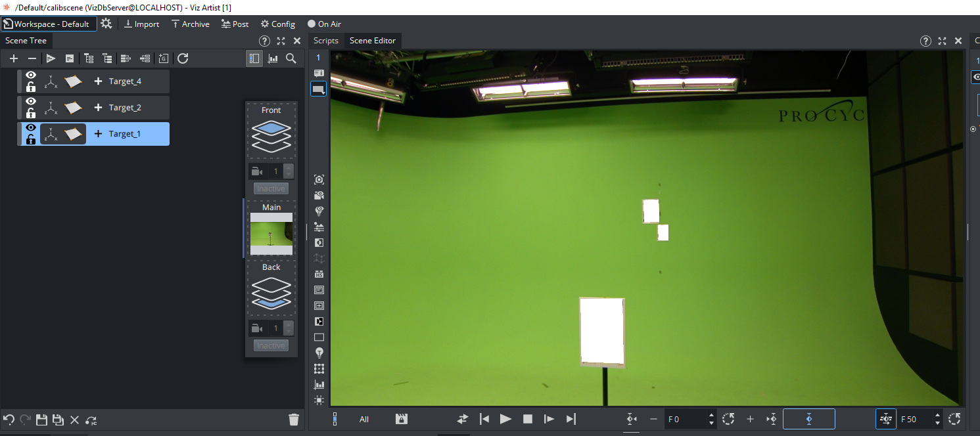Click the refresh icon in Scene Tree toolbar
This screenshot has width=980, height=436.
pos(183,58)
